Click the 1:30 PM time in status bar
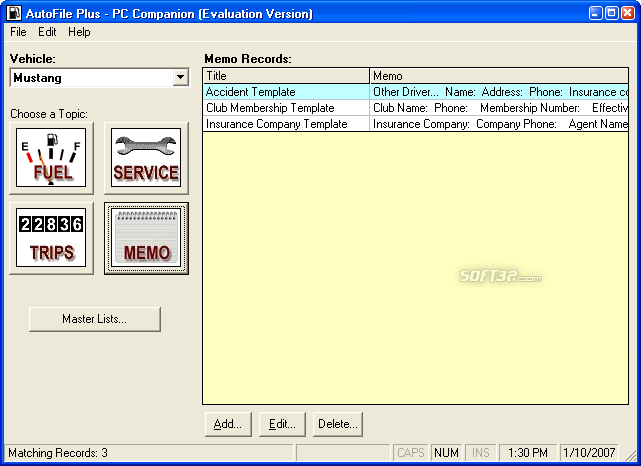This screenshot has width=641, height=466. 528,453
